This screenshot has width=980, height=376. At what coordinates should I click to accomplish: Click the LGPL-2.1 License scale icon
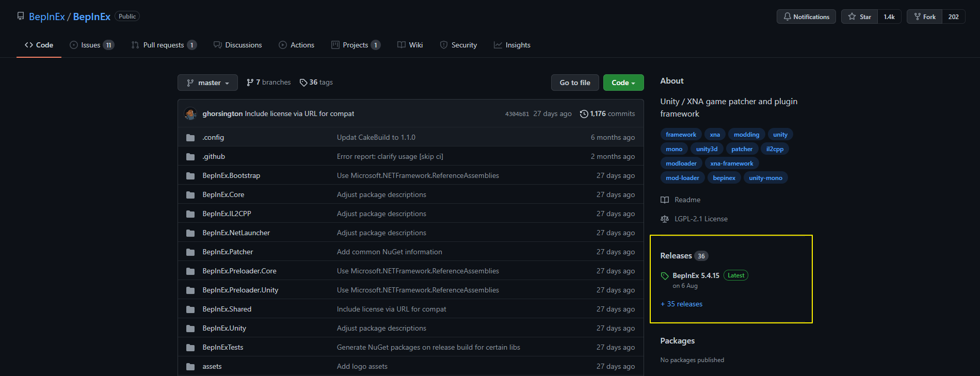665,219
